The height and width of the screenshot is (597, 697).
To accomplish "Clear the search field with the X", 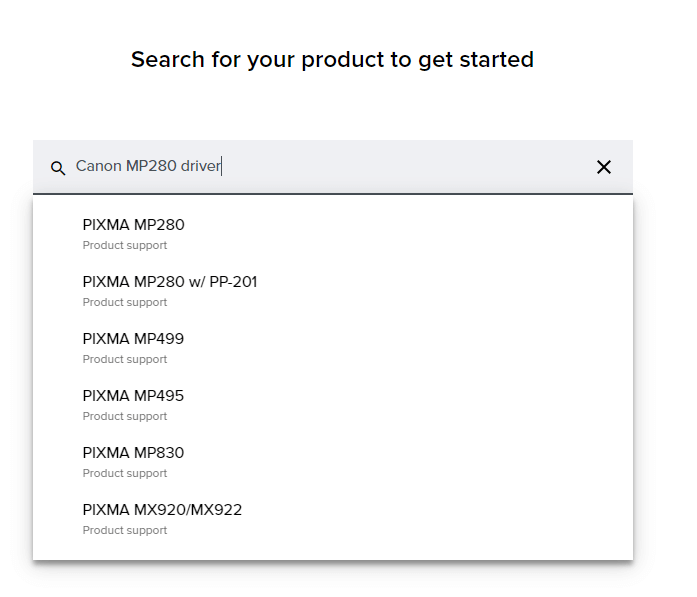I will [604, 167].
